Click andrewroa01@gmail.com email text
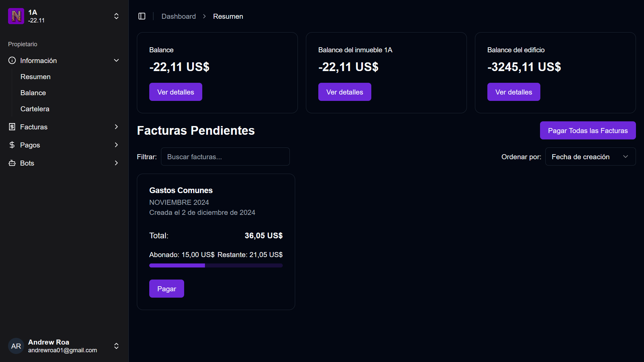The image size is (644, 362). [x=63, y=350]
